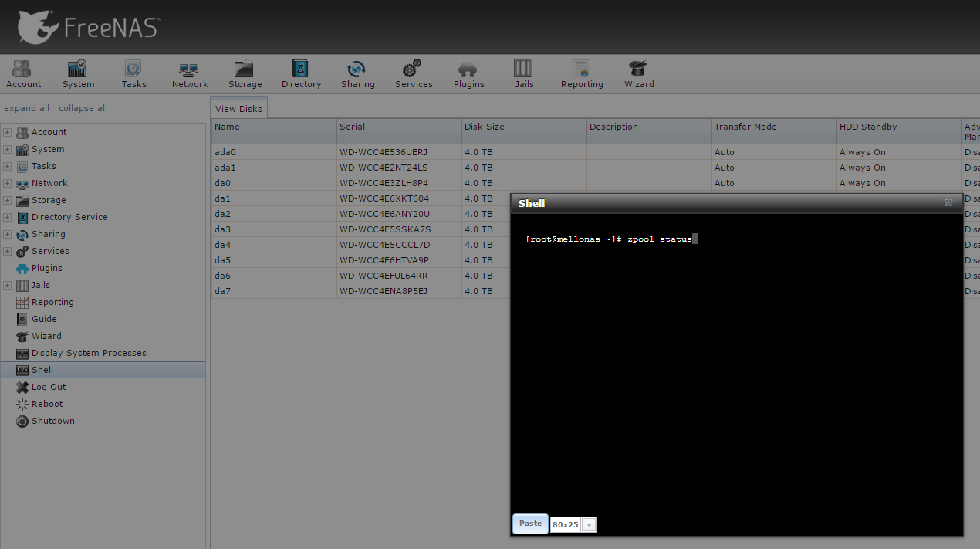This screenshot has height=549, width=980.
Task: Click the Sharing toolbar icon
Action: tap(357, 74)
